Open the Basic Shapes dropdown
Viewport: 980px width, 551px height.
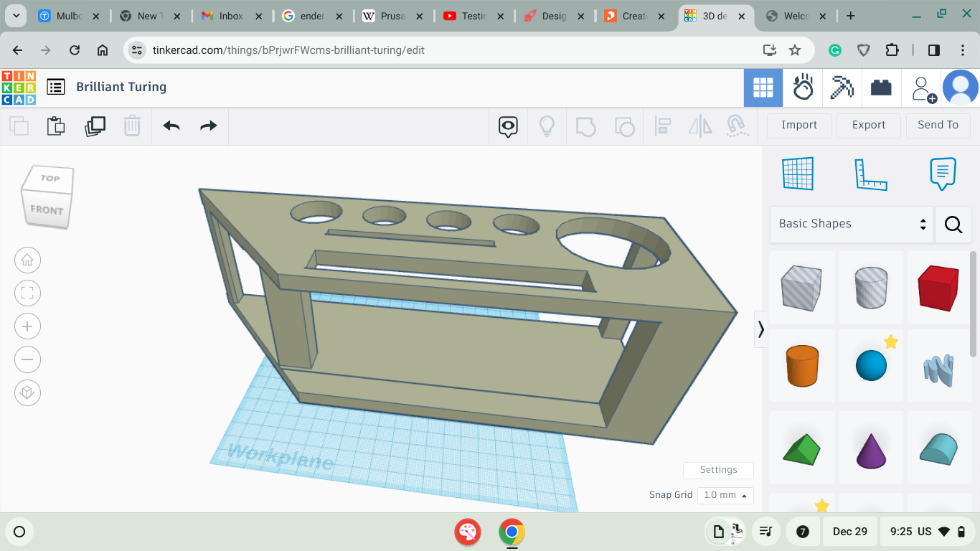pyautogui.click(x=851, y=224)
